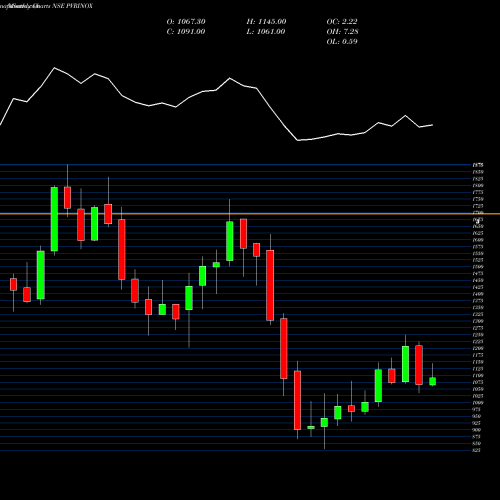The height and width of the screenshot is (500, 500).
Task: Click the 1300 price axis label
Action: 478,321
